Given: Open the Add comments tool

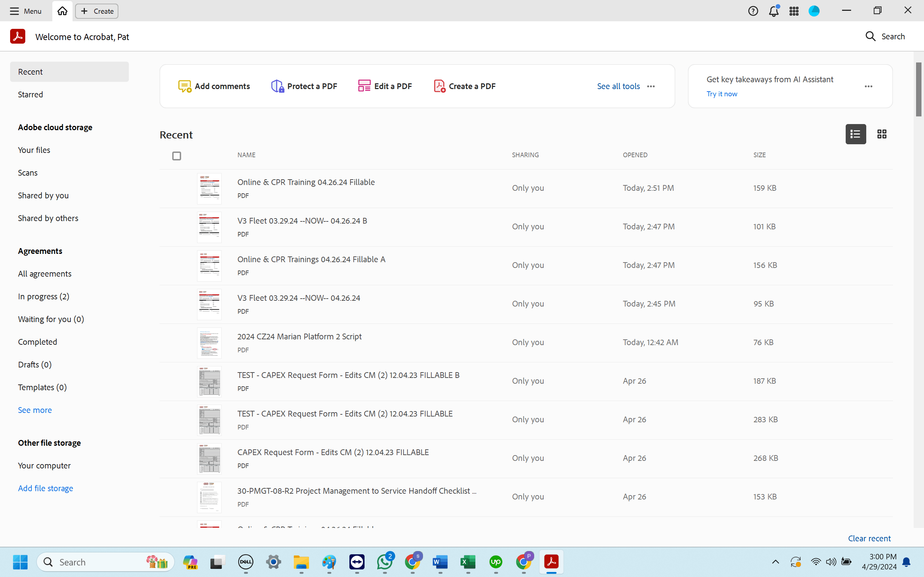Looking at the screenshot, I should [214, 86].
